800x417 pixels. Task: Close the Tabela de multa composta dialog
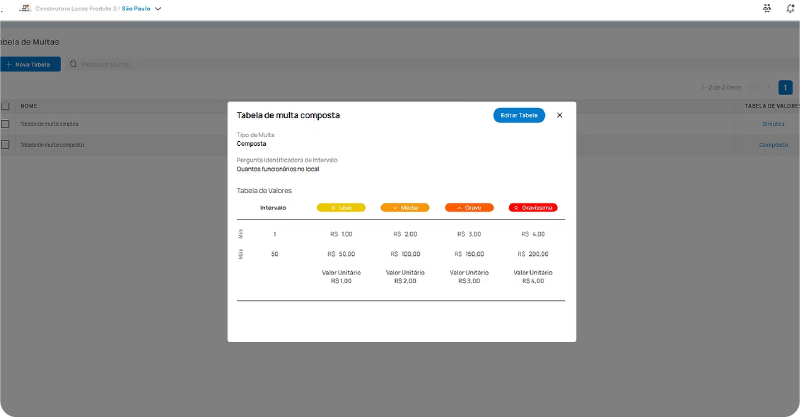(559, 115)
